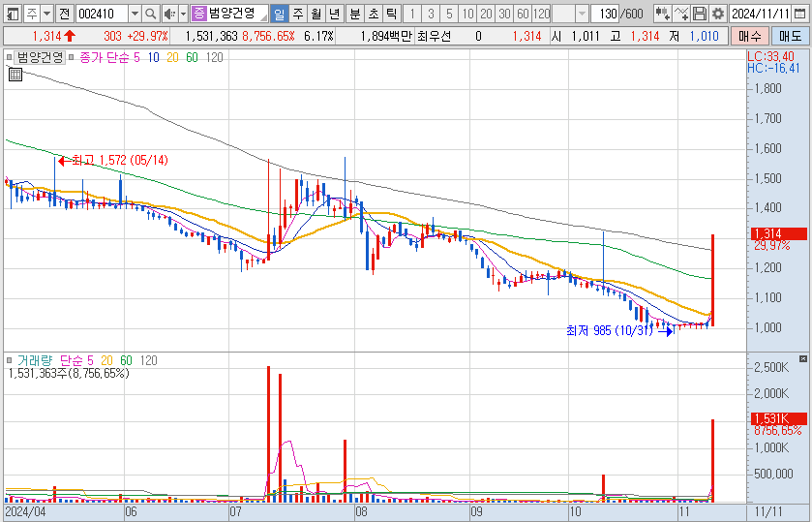Open the custom interval dropdown

582,14
